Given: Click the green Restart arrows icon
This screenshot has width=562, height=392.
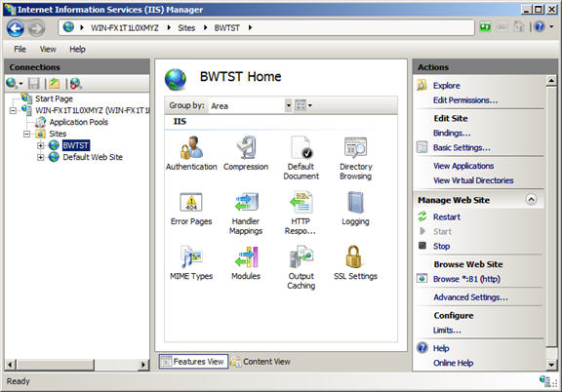Looking at the screenshot, I should coord(422,216).
